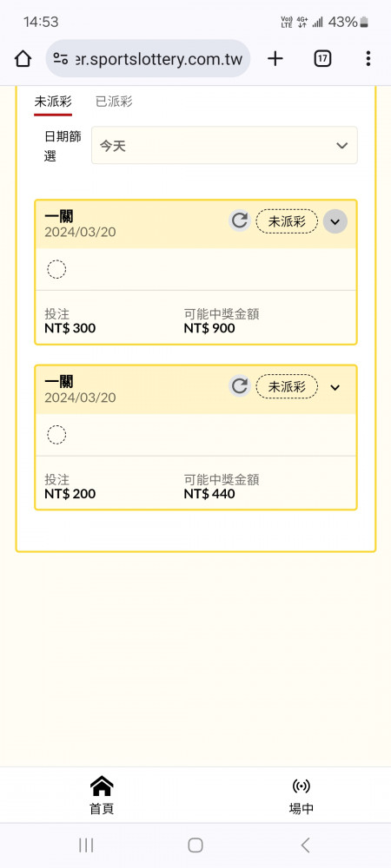Open Chrome three-dot overflow menu

(368, 59)
